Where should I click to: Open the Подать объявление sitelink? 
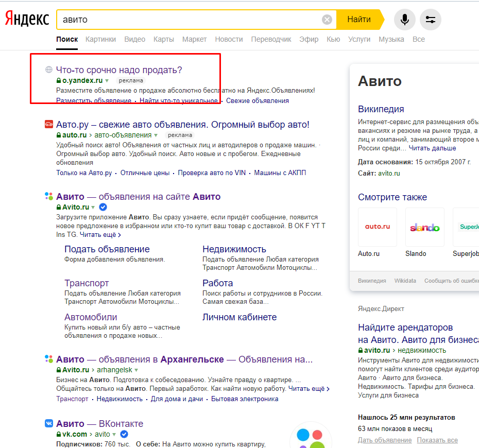pos(107,249)
